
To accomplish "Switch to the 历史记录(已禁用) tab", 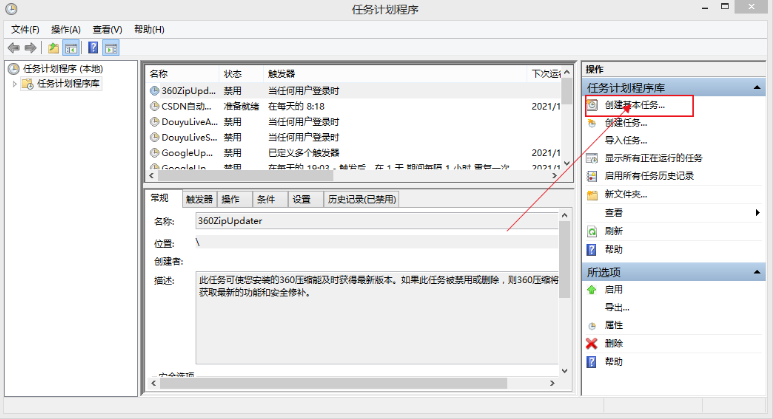I will click(x=362, y=199).
